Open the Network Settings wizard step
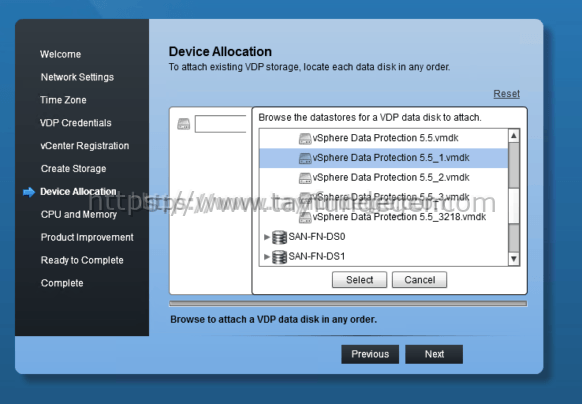582x404 pixels. [x=77, y=77]
